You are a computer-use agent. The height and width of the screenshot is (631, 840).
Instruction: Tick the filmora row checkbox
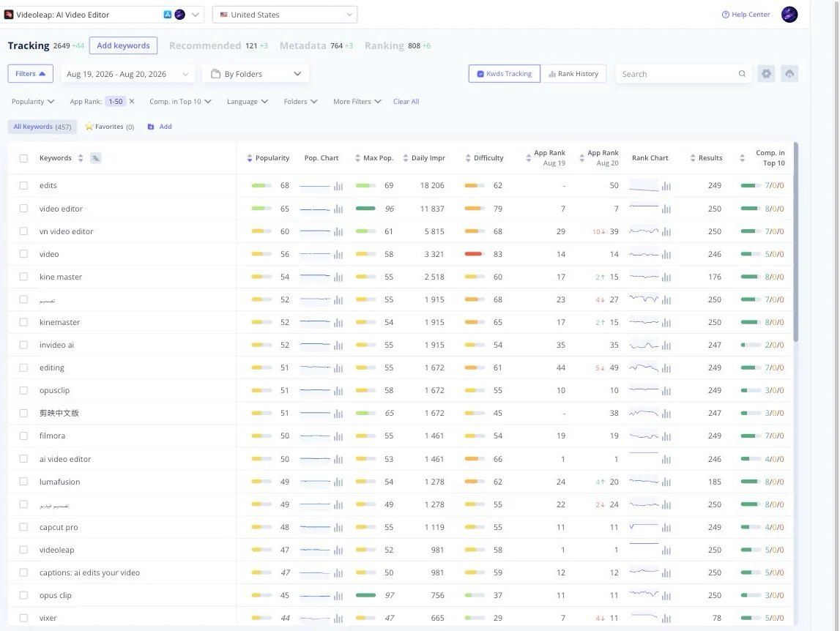[23, 436]
